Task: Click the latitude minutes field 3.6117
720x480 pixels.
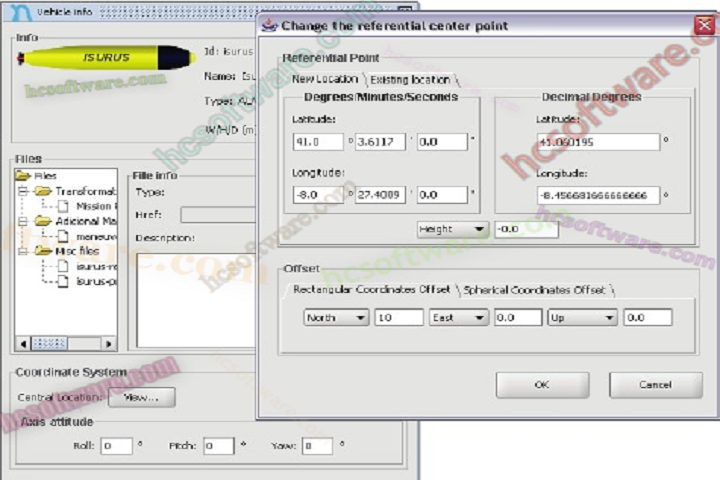Action: click(380, 142)
